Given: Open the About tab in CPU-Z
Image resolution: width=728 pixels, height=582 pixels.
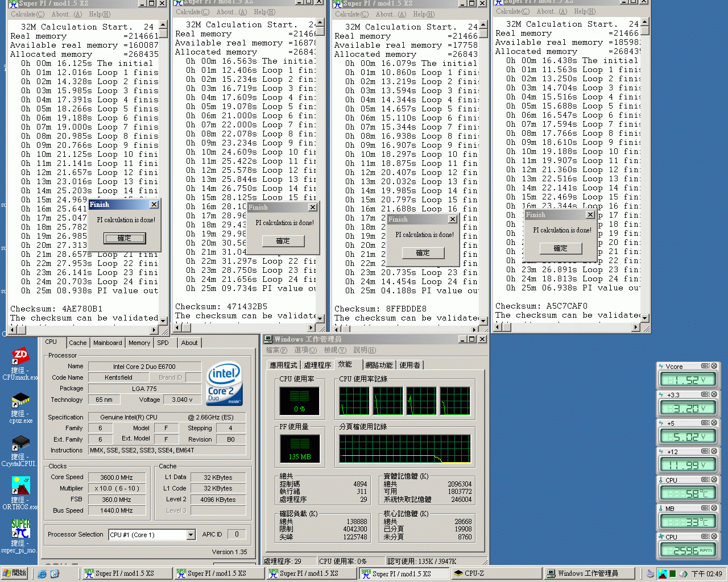Looking at the screenshot, I should click(189, 343).
